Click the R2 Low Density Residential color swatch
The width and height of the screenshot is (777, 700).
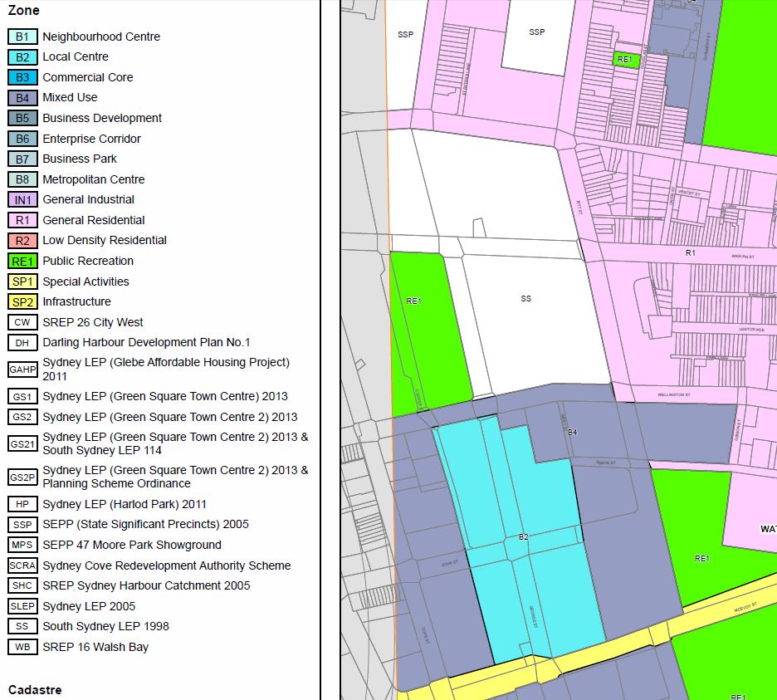point(22,240)
